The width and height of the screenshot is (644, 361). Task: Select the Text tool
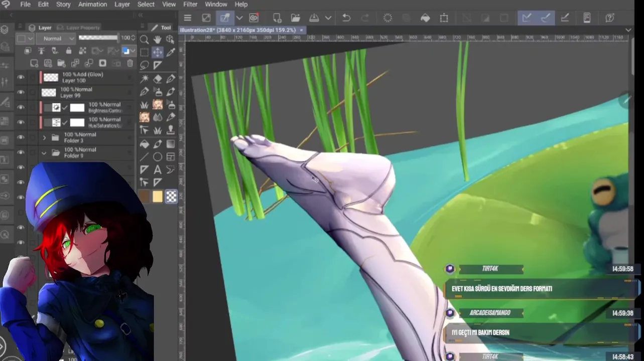click(x=157, y=170)
